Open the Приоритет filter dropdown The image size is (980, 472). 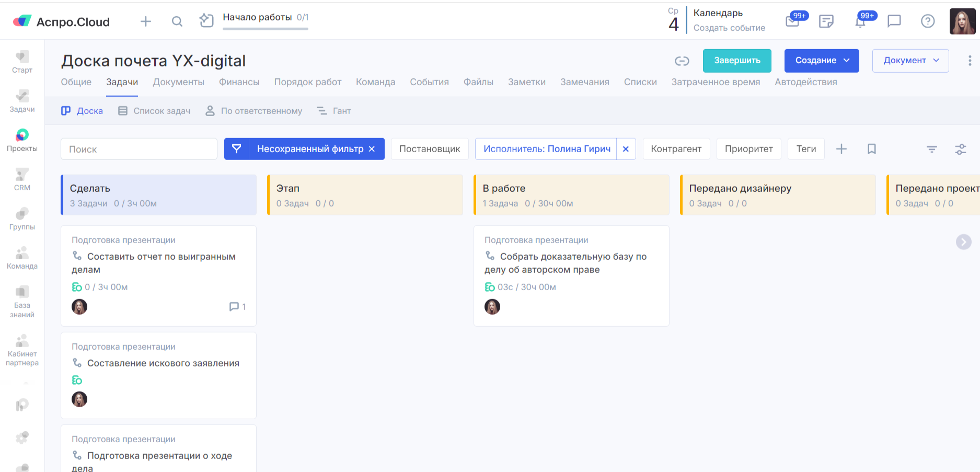[748, 149]
